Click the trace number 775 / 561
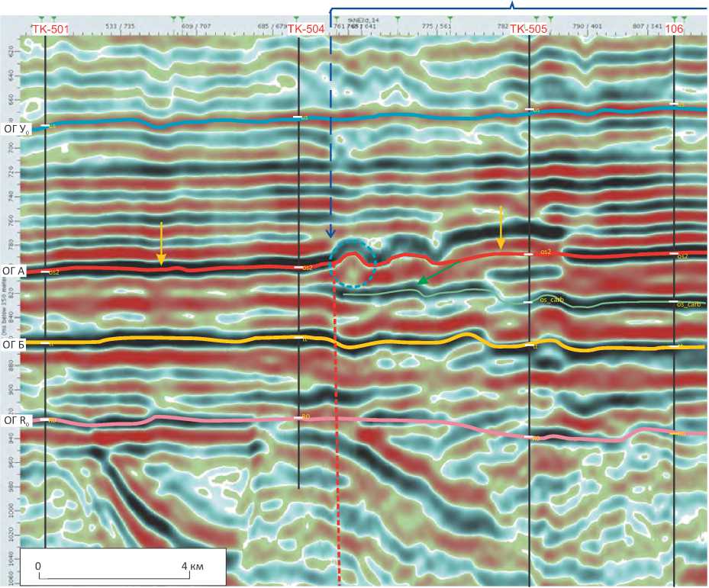The width and height of the screenshot is (709, 588). point(437,26)
